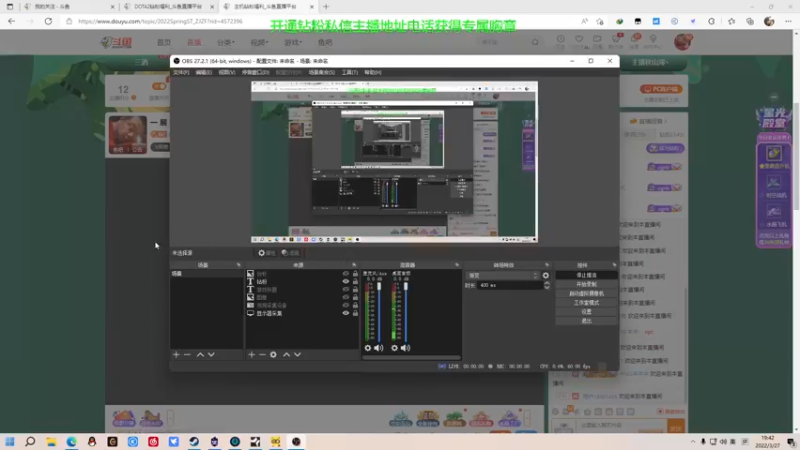Viewport: 800px width, 450px height.
Task: Click the browser back arrow
Action: (11, 21)
